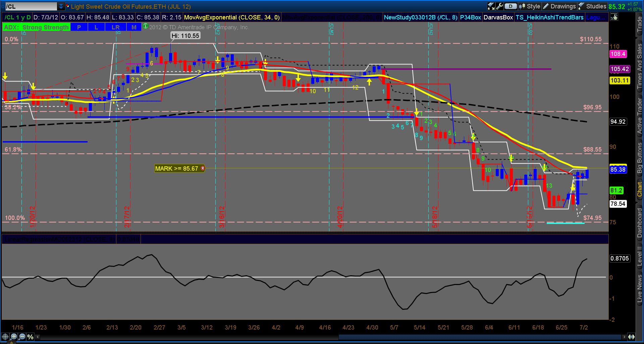This screenshot has height=344, width=644.
Task: Open the Dashboard sidebar tab
Action: coord(640,223)
